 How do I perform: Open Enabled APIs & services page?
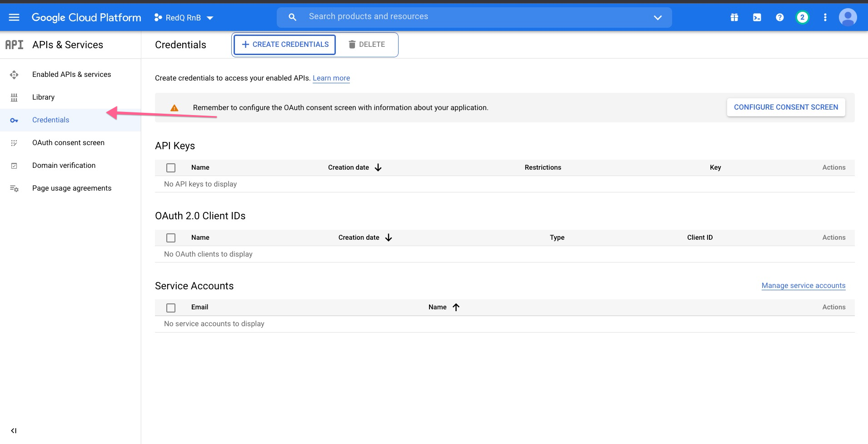[71, 75]
